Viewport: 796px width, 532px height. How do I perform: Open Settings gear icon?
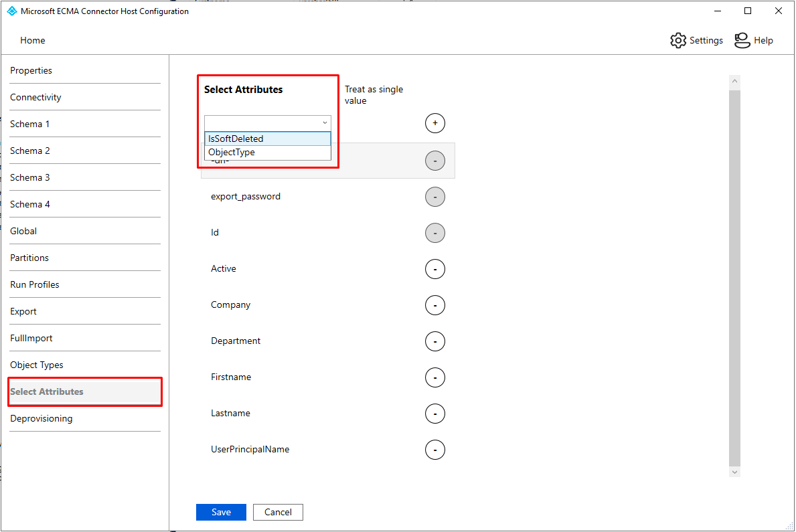[678, 40]
